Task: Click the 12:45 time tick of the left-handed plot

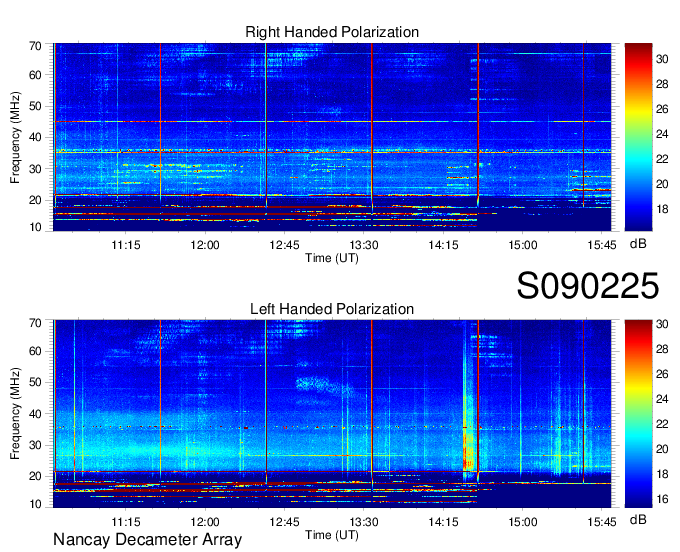Action: pyautogui.click(x=284, y=522)
